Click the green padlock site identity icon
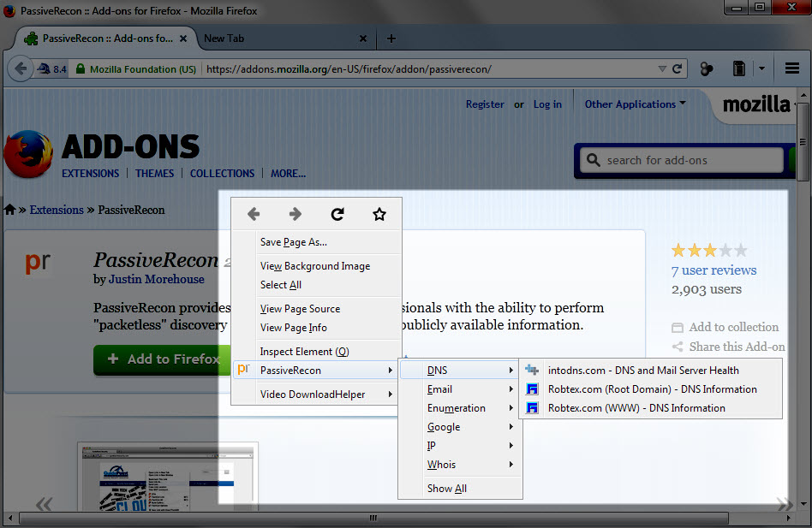The width and height of the screenshot is (812, 528). point(81,68)
